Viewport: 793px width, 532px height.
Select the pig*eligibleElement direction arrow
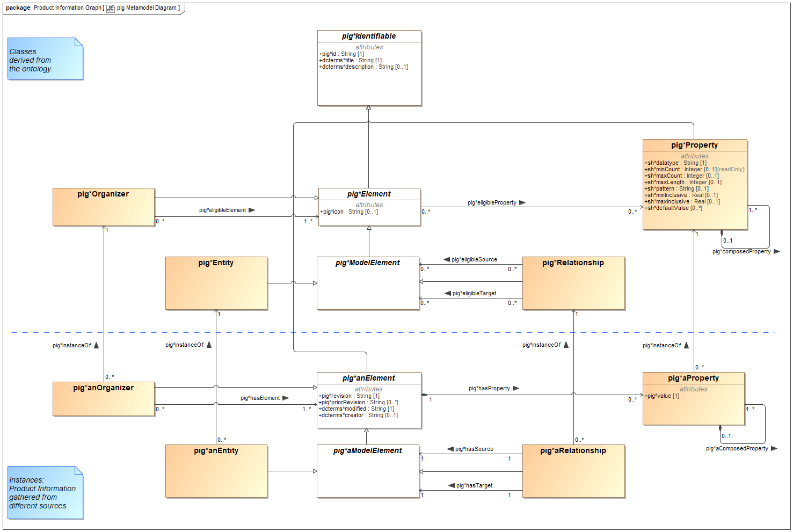[x=252, y=210]
